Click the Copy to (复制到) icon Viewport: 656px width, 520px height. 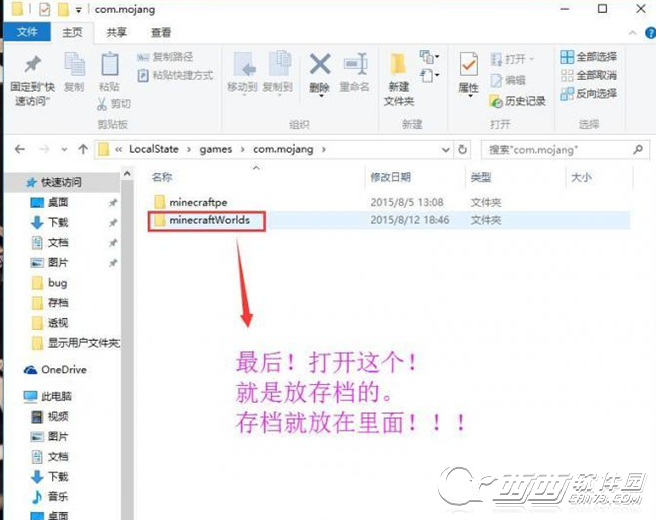point(279,64)
